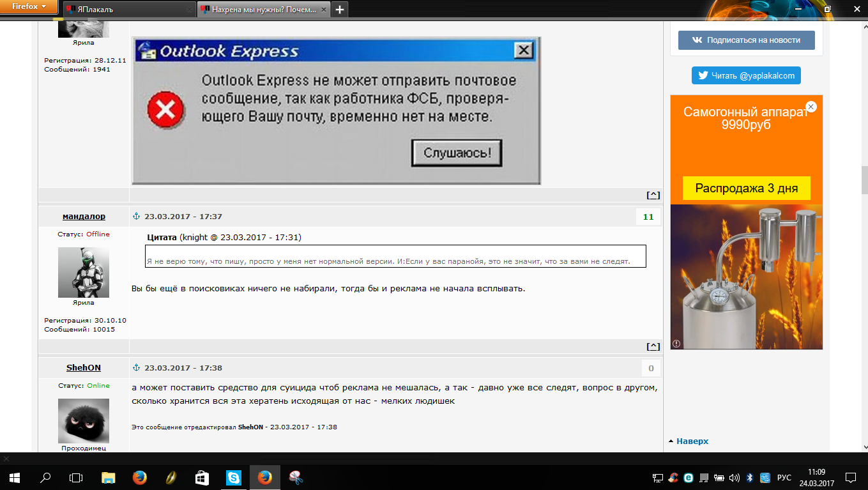Screen dimensions: 868x490
Task: Open Windows Store from taskbar
Action: (x=202, y=477)
